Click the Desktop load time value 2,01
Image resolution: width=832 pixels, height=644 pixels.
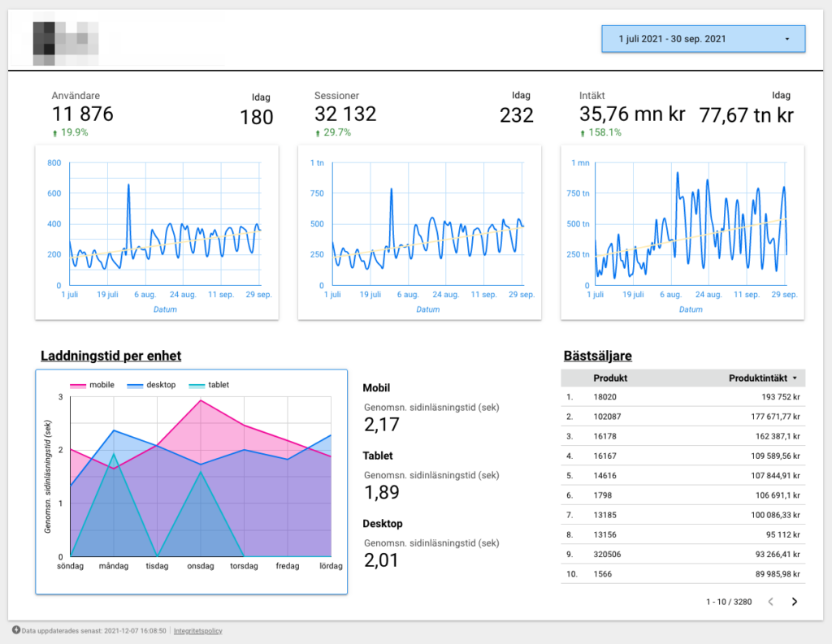[381, 560]
